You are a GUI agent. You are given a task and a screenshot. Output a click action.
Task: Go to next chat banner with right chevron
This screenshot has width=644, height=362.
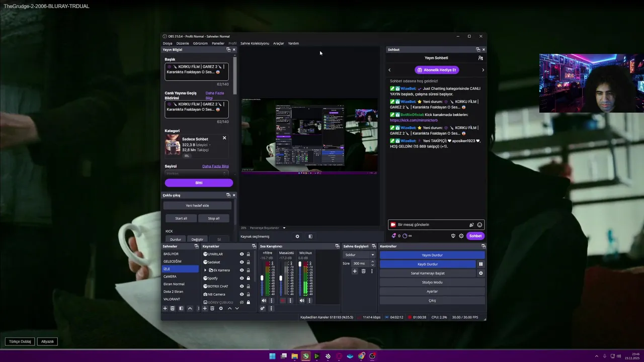(483, 70)
